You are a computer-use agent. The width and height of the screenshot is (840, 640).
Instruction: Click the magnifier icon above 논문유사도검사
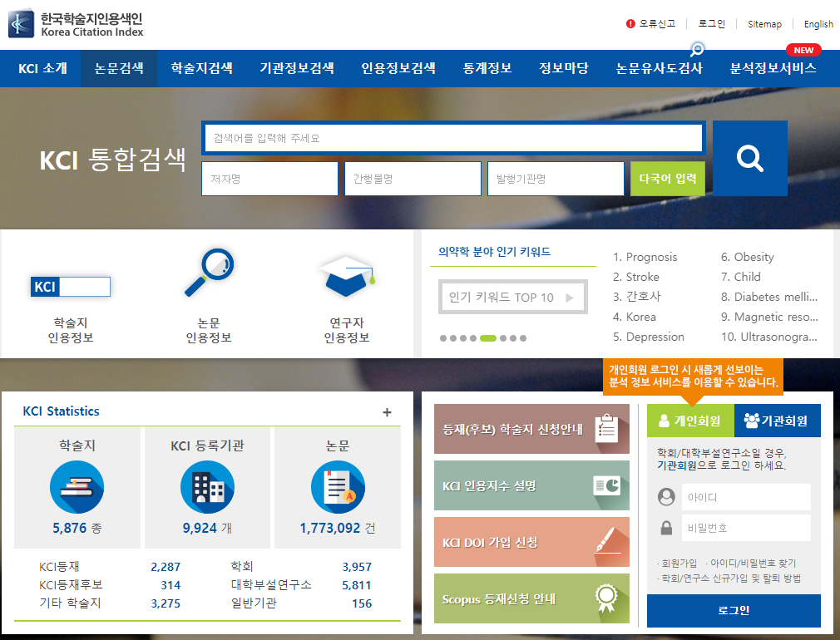696,50
